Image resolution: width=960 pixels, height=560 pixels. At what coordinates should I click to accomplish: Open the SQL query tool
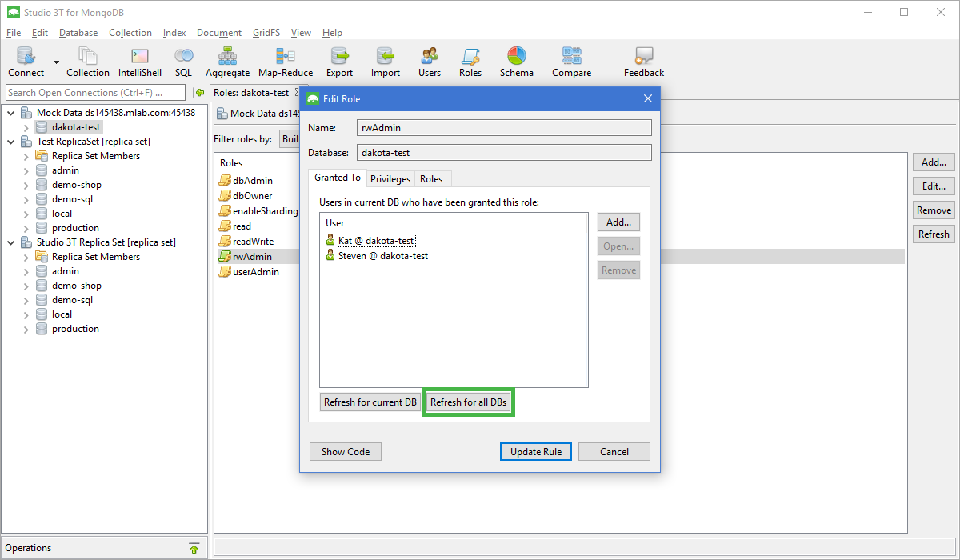click(183, 62)
